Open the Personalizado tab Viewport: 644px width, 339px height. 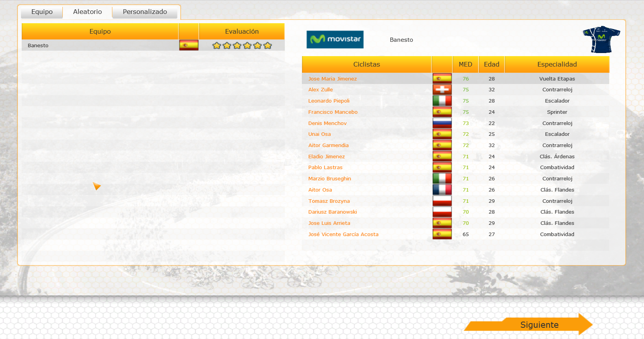coord(145,12)
